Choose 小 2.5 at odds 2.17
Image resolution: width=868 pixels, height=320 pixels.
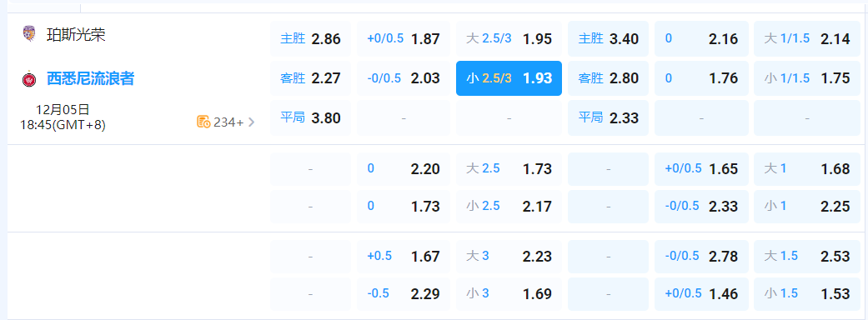pyautogui.click(x=509, y=207)
